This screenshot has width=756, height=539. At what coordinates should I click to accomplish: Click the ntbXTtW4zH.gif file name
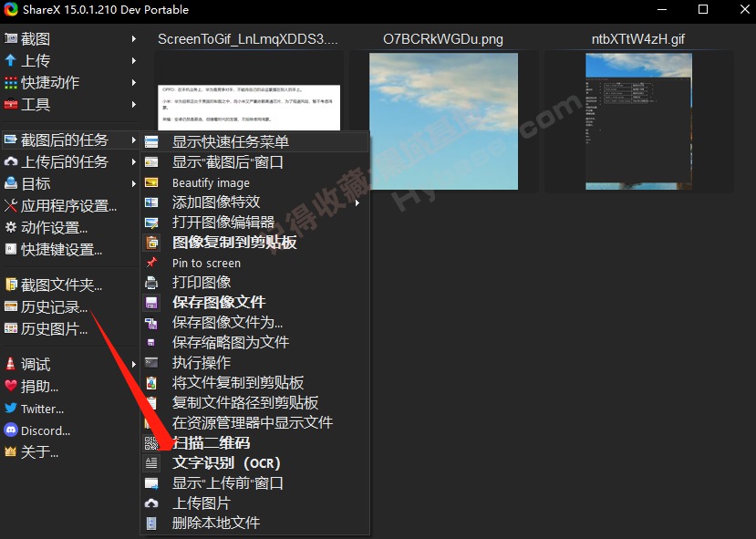(637, 39)
